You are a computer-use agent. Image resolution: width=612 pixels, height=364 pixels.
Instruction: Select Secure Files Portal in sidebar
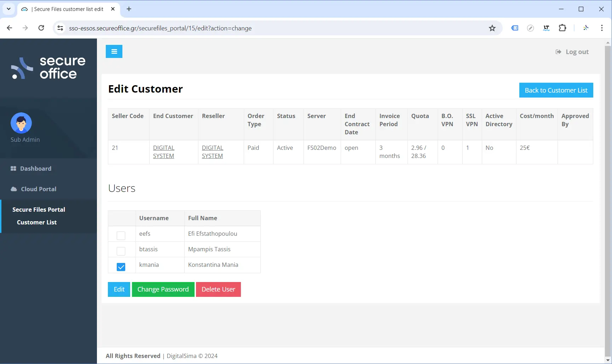tap(39, 210)
